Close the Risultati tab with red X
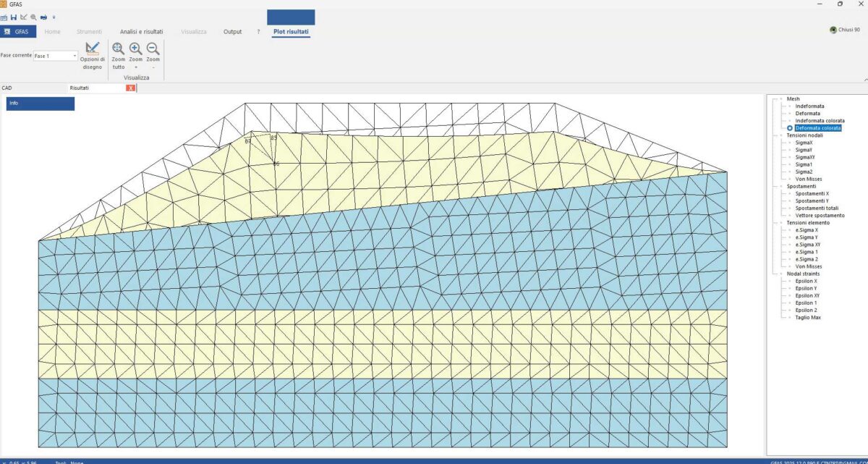This screenshot has height=464, width=868. [130, 88]
